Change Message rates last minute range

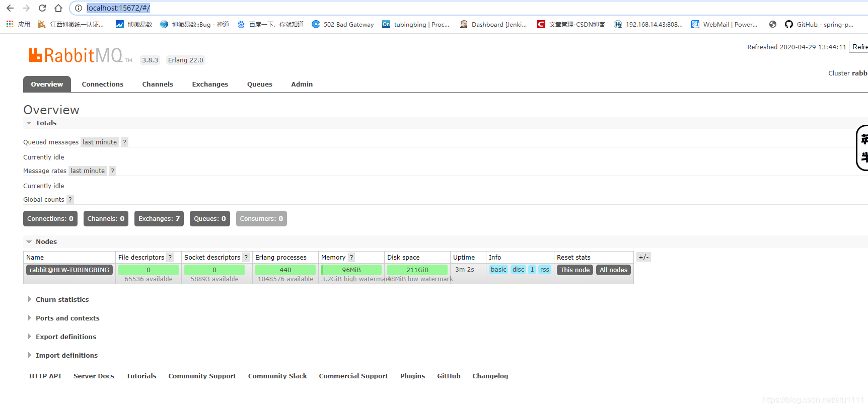tap(88, 171)
